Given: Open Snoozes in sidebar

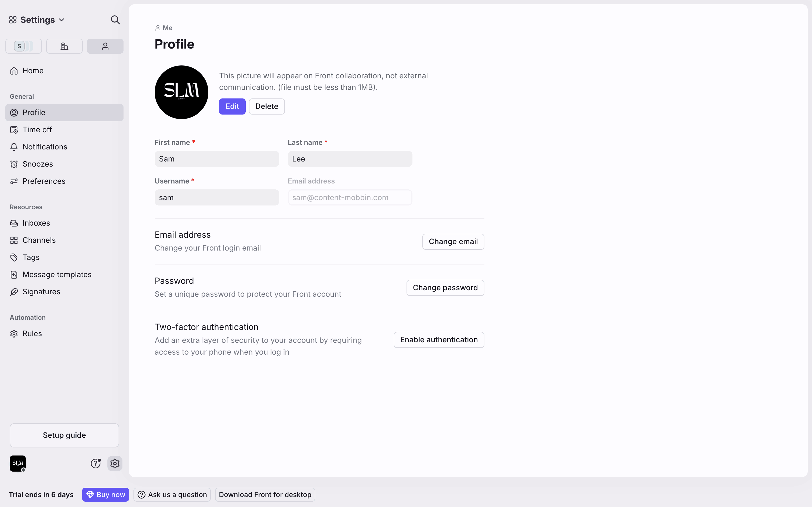Looking at the screenshot, I should click(38, 164).
